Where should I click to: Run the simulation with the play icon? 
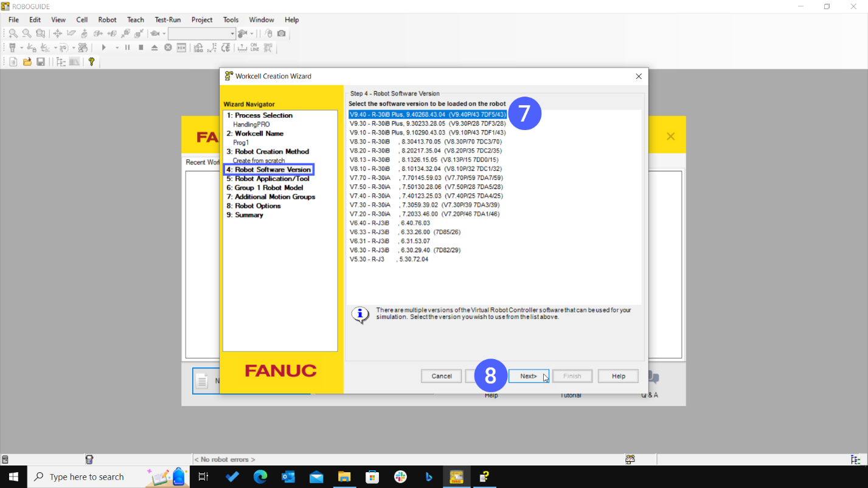(x=103, y=47)
